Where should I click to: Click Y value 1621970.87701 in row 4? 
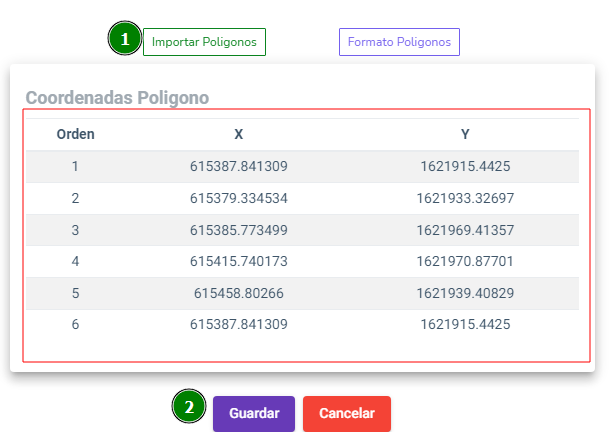click(465, 261)
